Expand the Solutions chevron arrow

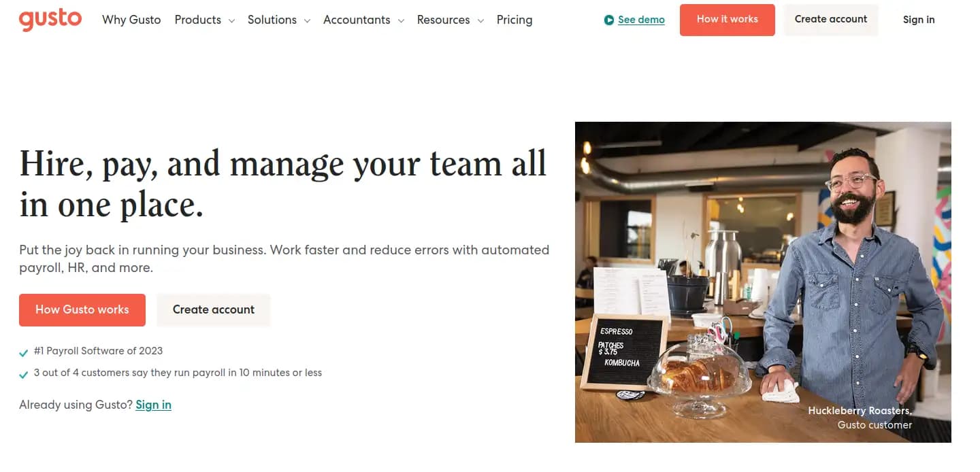tap(307, 20)
